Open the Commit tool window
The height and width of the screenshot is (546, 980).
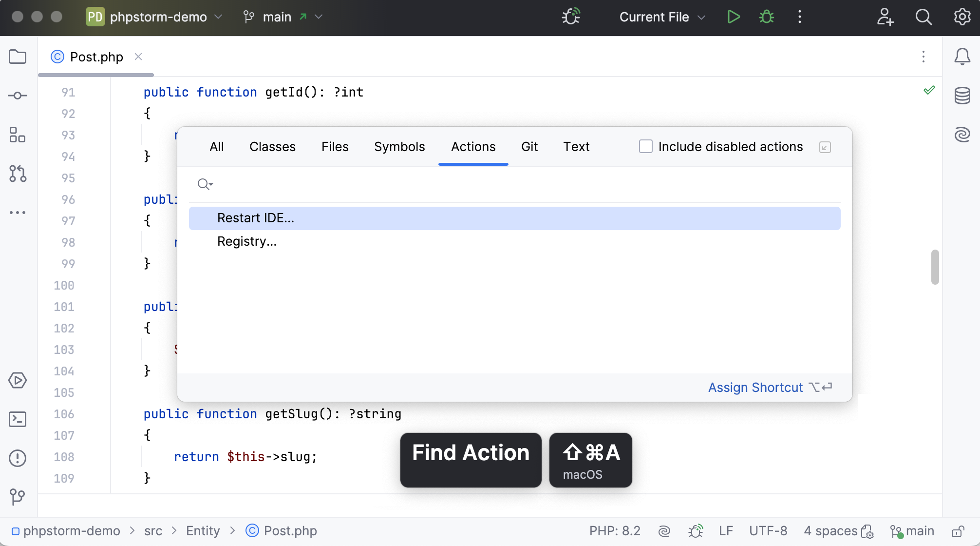click(18, 96)
